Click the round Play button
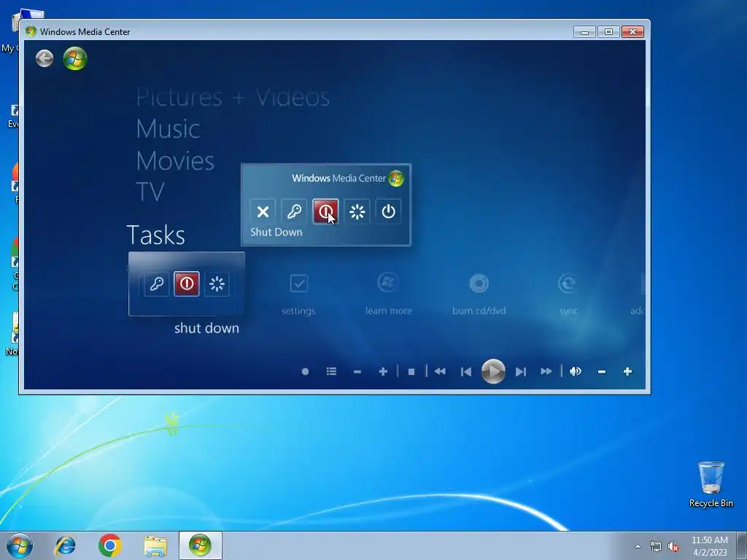747x560 pixels. [x=494, y=371]
